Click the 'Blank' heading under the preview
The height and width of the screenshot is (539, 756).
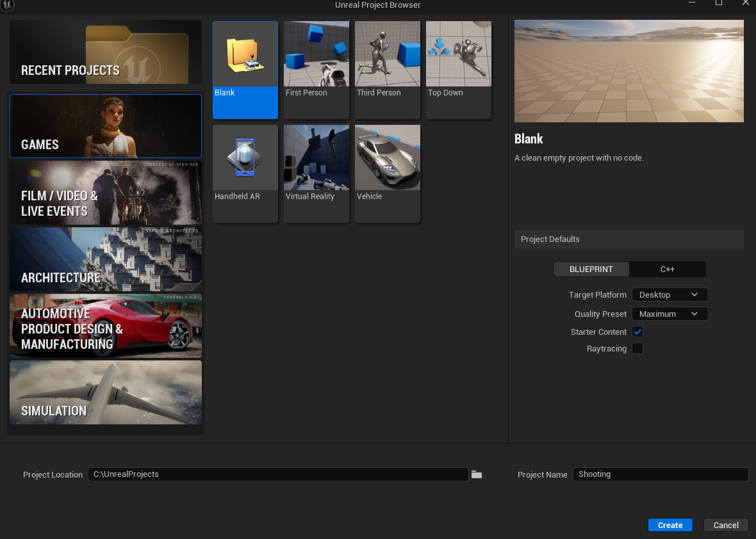529,139
